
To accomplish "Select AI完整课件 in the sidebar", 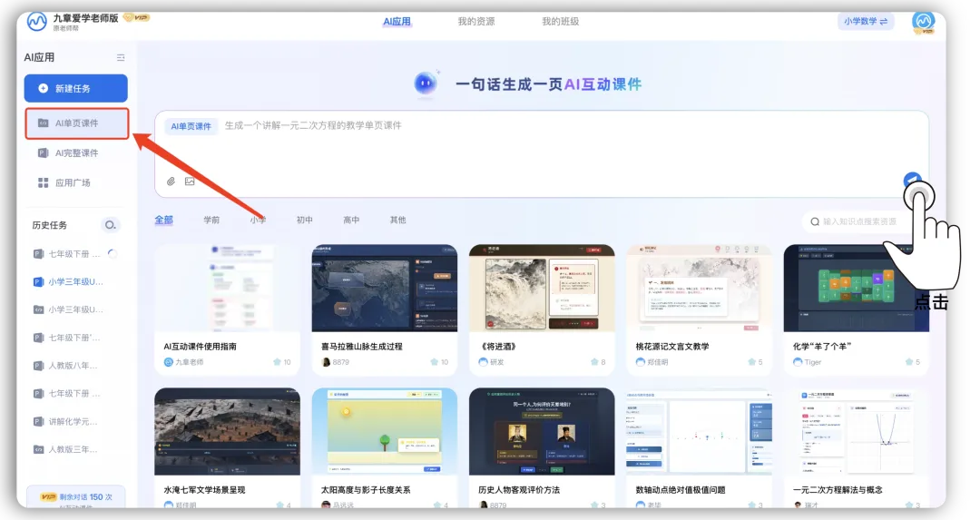I will (x=76, y=153).
